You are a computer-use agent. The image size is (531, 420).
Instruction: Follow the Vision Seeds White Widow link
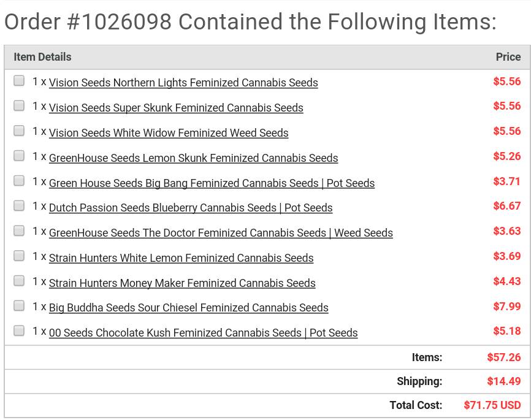tap(169, 133)
